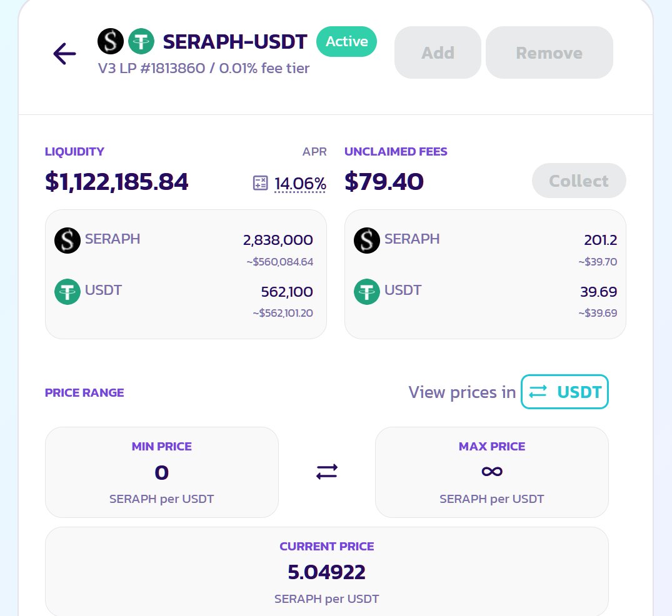The image size is (672, 616).
Task: Click USDT icon in unclaimed fees card
Action: click(x=367, y=292)
